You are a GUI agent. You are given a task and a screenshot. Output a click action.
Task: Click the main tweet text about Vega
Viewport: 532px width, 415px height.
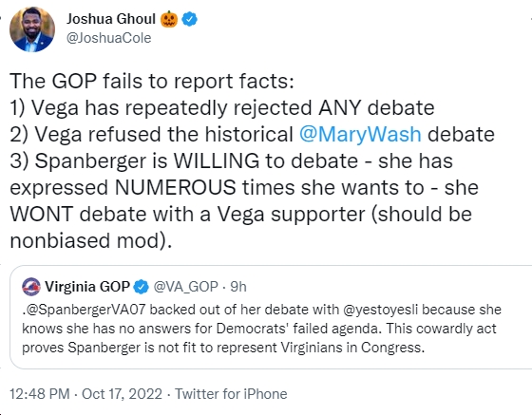point(252,160)
